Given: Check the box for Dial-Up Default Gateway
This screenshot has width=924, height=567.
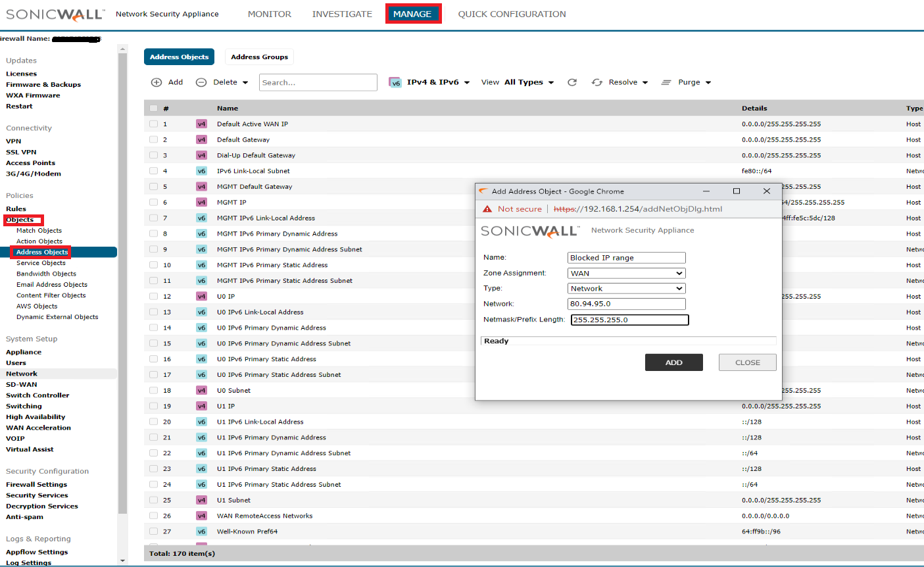Looking at the screenshot, I should [153, 155].
